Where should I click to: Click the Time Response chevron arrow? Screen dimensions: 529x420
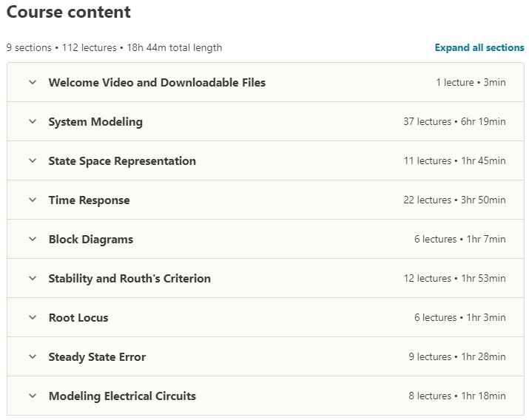[33, 200]
